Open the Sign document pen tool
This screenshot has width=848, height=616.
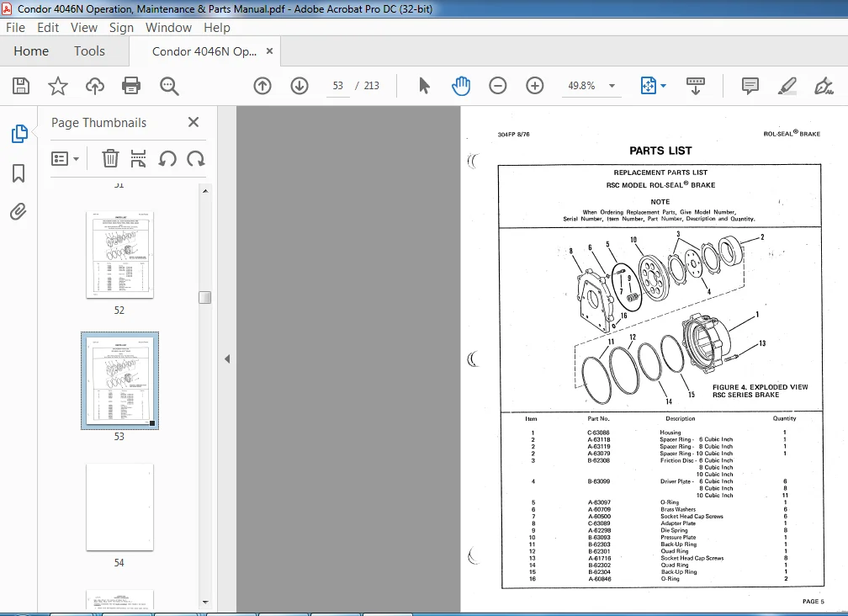click(824, 86)
